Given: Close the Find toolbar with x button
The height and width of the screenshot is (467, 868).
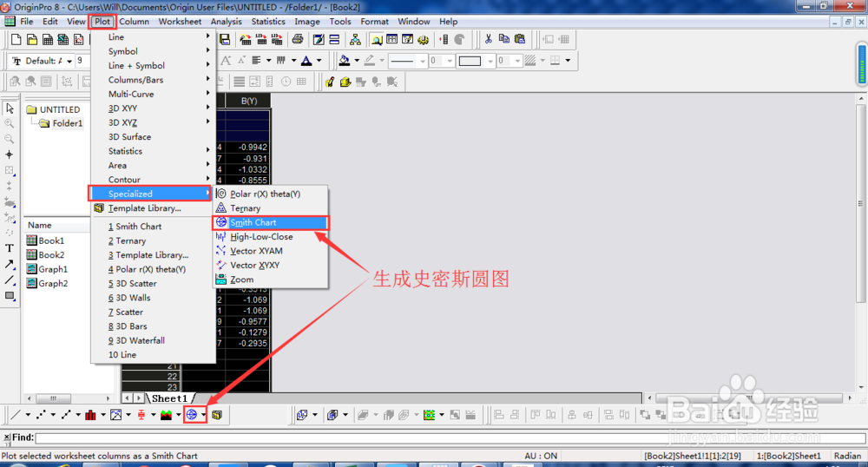Looking at the screenshot, I should pos(6,437).
